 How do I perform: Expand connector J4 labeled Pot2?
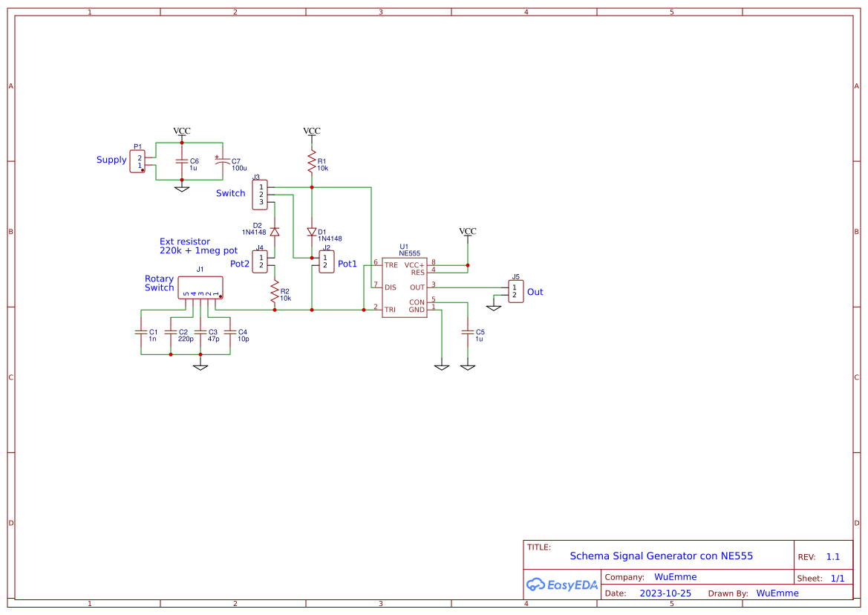pyautogui.click(x=259, y=261)
